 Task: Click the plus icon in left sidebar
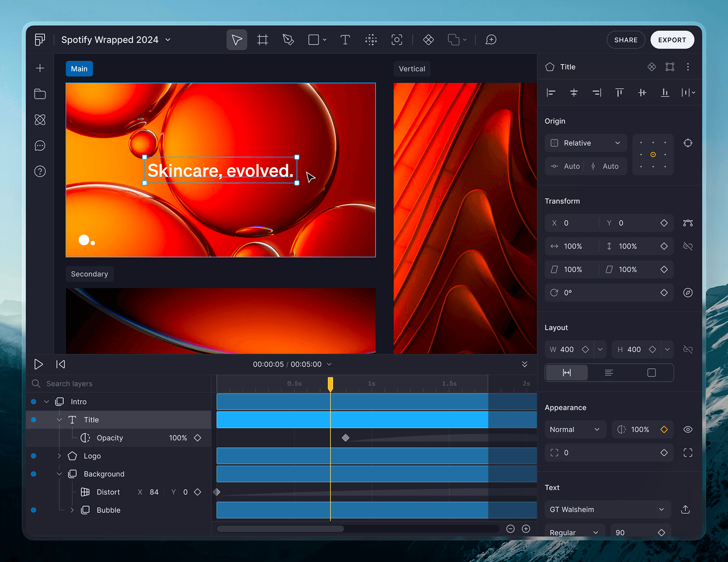click(x=40, y=68)
